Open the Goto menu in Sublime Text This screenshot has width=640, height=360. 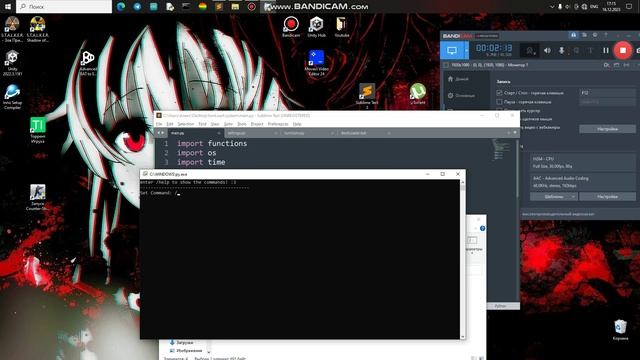(228, 124)
